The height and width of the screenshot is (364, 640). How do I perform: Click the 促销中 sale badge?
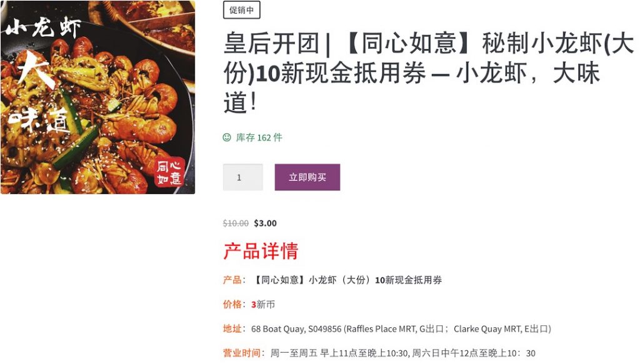point(242,10)
